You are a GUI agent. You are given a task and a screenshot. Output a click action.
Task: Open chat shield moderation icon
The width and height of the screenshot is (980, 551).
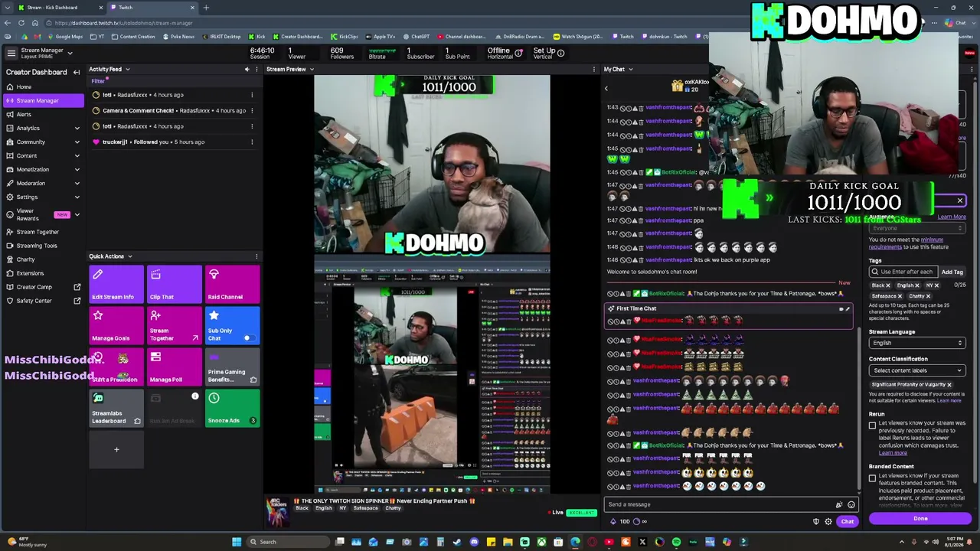(x=815, y=522)
